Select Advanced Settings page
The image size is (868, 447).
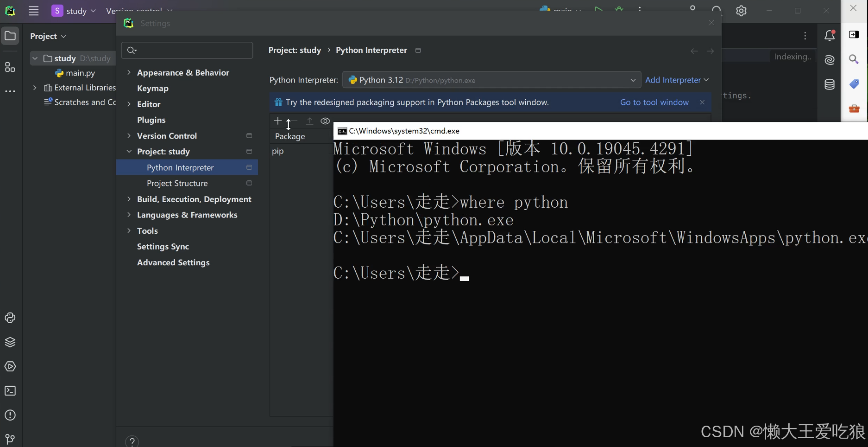pyautogui.click(x=173, y=262)
